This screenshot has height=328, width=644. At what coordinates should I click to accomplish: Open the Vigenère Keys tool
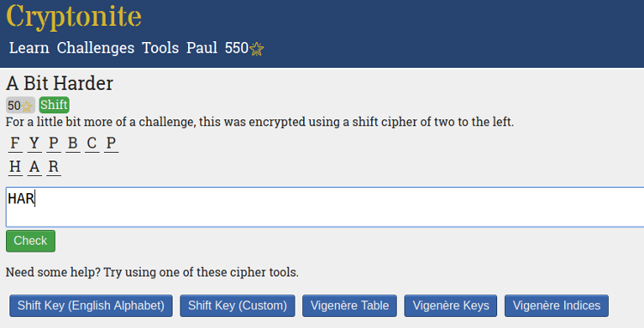[x=451, y=306]
